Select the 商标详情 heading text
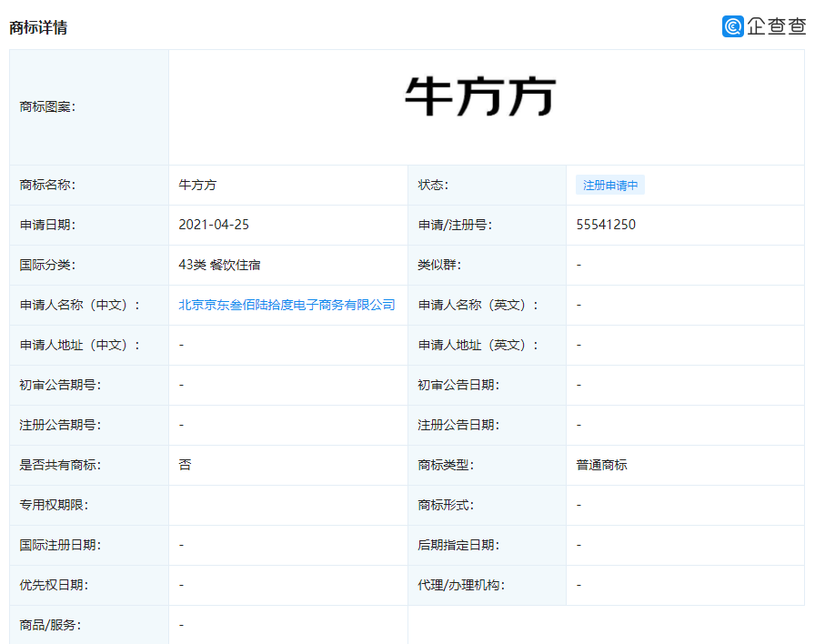This screenshot has width=815, height=644. [x=38, y=27]
